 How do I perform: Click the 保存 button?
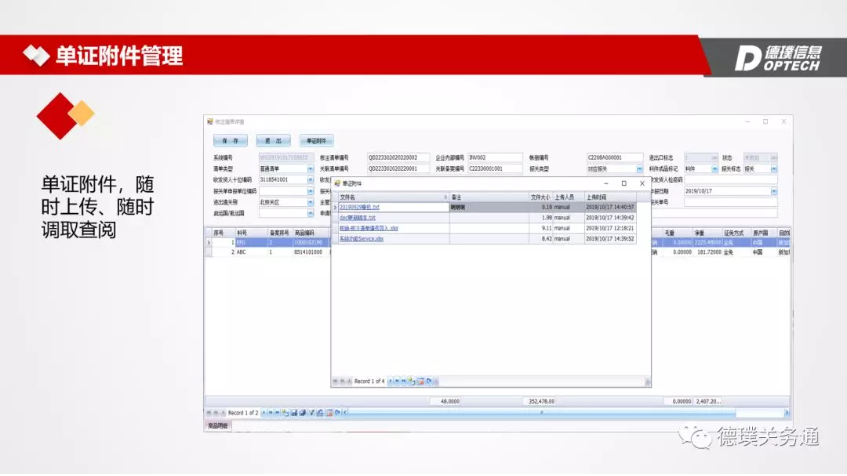pos(229,141)
